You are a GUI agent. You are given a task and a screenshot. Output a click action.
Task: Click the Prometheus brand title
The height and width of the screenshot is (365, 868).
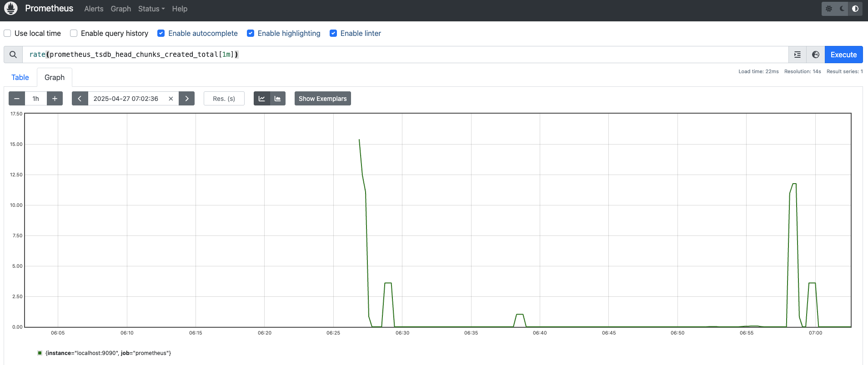pyautogui.click(x=49, y=9)
